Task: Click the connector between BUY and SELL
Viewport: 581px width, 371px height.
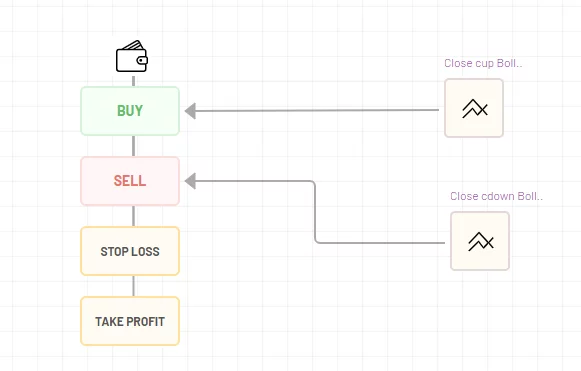Action: (133, 146)
